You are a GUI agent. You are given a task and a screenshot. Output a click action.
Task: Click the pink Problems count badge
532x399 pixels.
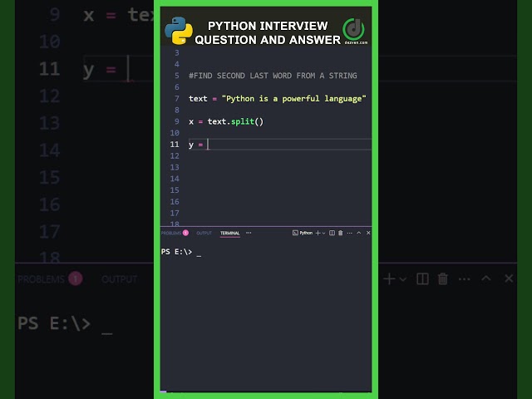[185, 233]
